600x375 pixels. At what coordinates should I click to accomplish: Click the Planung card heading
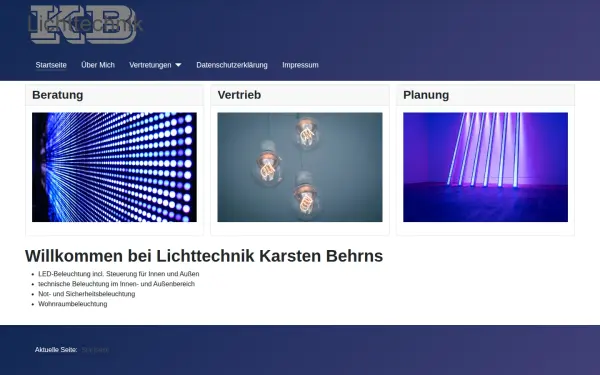click(426, 95)
